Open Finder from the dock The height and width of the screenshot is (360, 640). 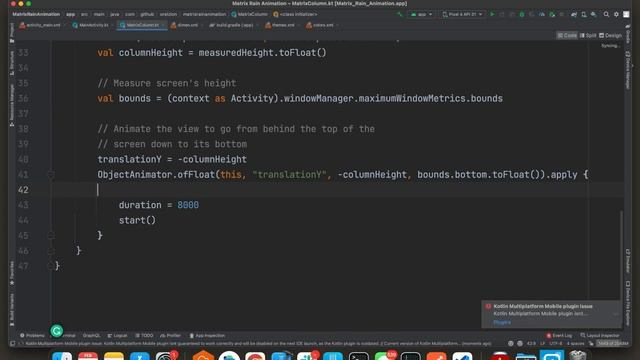pos(62,356)
